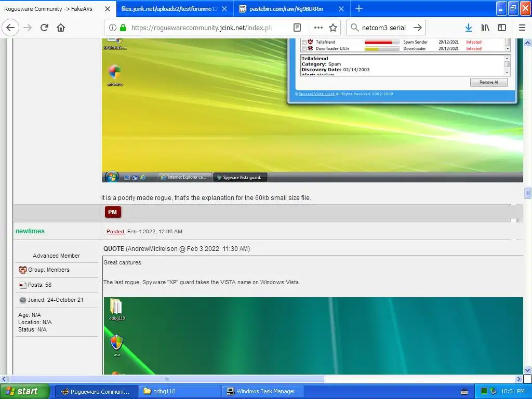Click the network tray icon
Image resolution: width=532 pixels, height=399 pixels.
(493, 391)
